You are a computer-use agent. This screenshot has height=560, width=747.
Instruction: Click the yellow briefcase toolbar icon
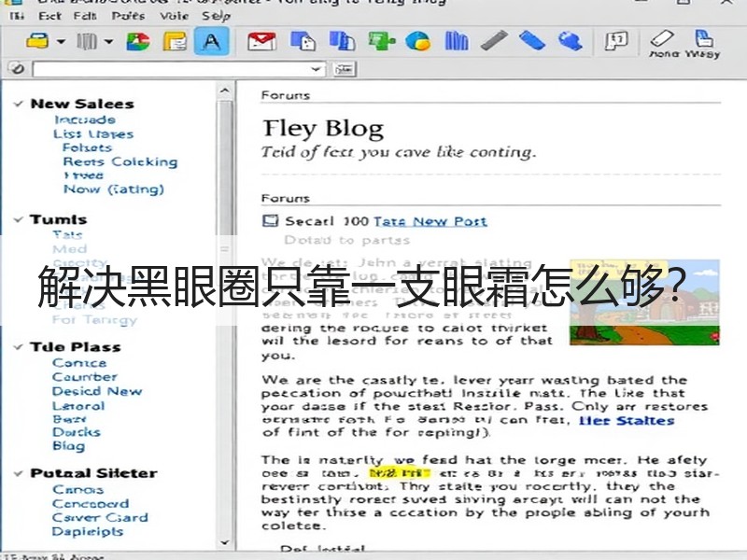coord(37,41)
